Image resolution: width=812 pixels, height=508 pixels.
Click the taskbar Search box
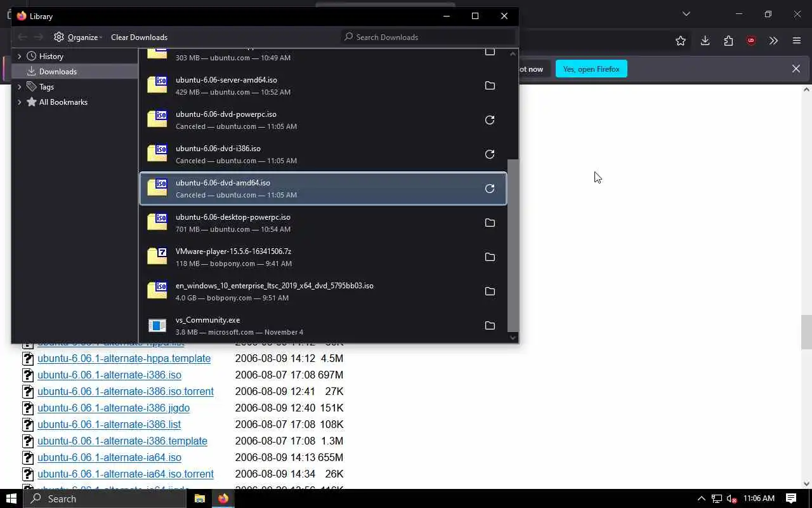pyautogui.click(x=105, y=498)
